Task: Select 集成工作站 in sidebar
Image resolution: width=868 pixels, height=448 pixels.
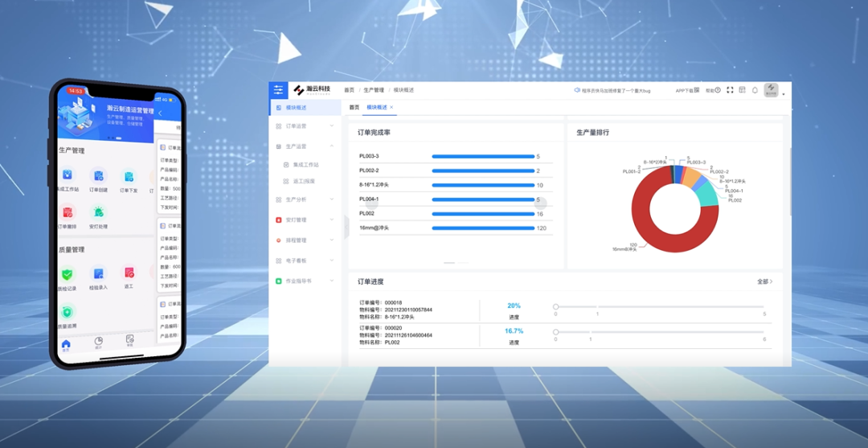Action: 305,165
